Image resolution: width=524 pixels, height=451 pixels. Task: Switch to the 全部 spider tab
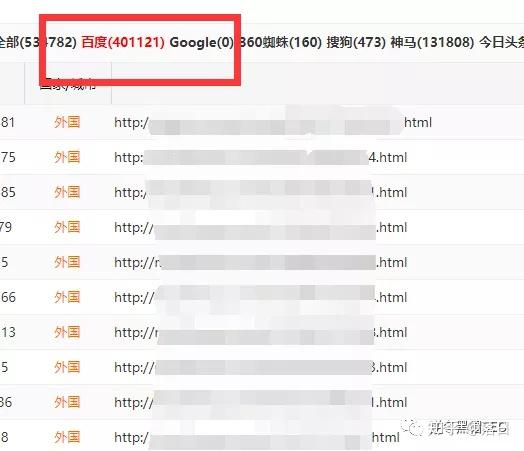tap(38, 42)
